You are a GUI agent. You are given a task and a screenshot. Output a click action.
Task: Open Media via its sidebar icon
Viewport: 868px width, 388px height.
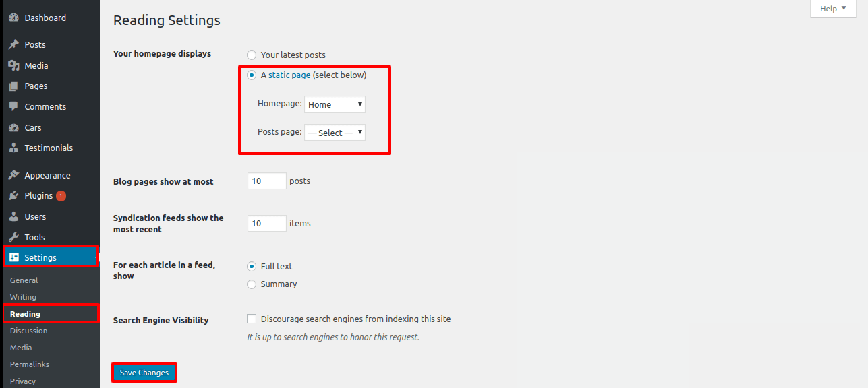[13, 66]
